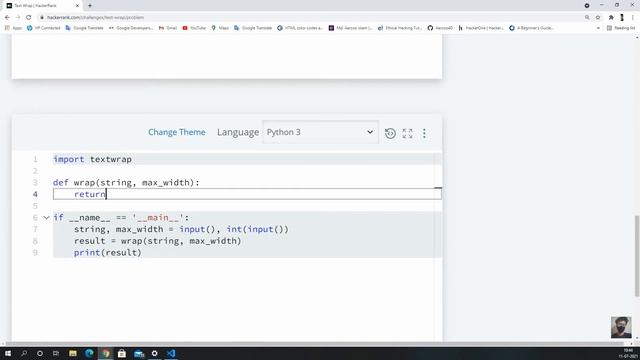
Task: Close the Text Wrap HackerRank tab
Action: tap(78, 6)
